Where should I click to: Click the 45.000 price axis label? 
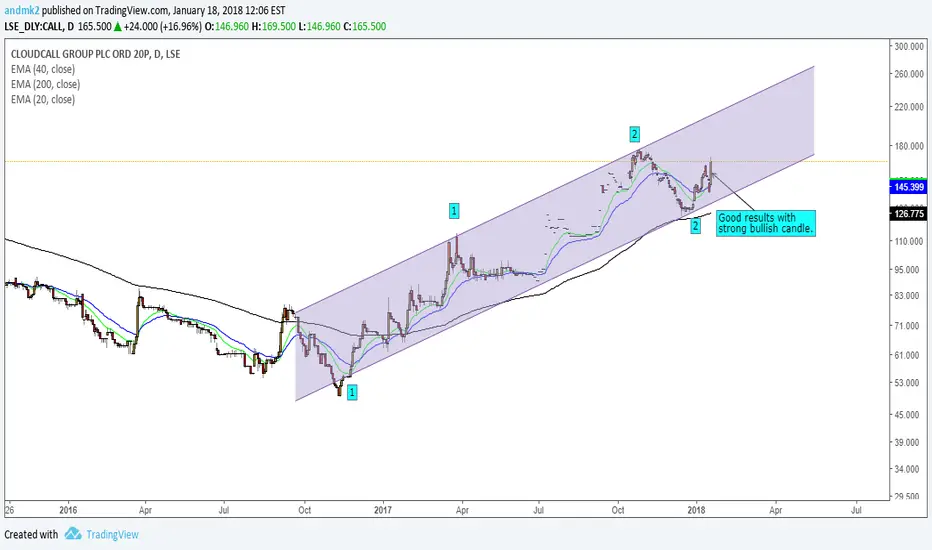coord(908,414)
